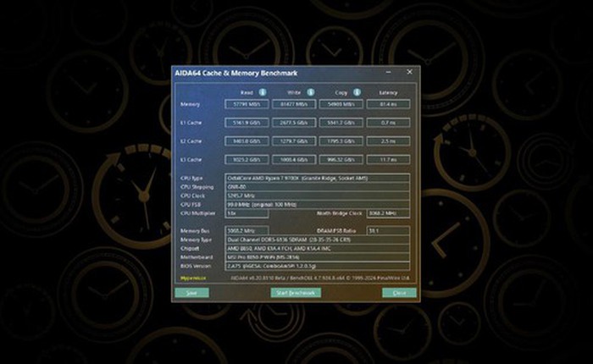The width and height of the screenshot is (593, 364).
Task: Open the yellow hypervisor link
Action: pyautogui.click(x=193, y=279)
